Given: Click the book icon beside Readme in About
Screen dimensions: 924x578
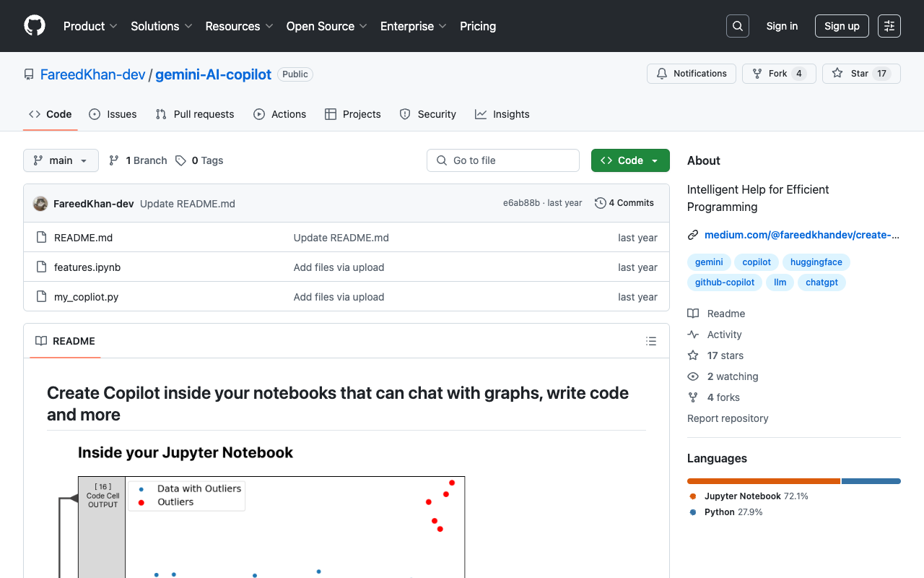Looking at the screenshot, I should pos(693,314).
